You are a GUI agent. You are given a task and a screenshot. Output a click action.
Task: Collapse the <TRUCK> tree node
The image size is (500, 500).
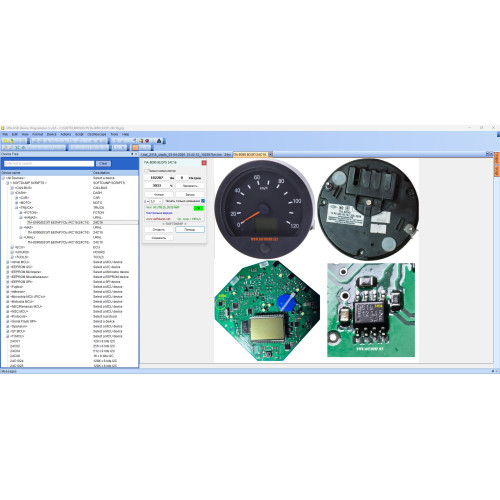[x=16, y=208]
